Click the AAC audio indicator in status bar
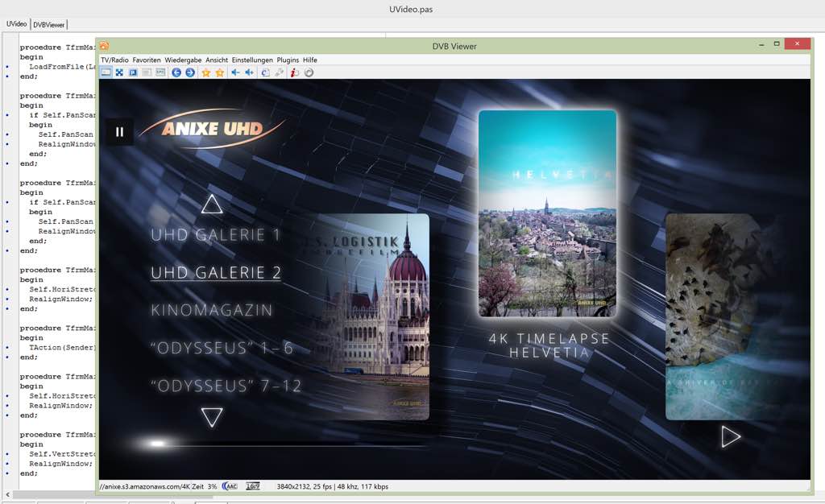 [x=229, y=486]
